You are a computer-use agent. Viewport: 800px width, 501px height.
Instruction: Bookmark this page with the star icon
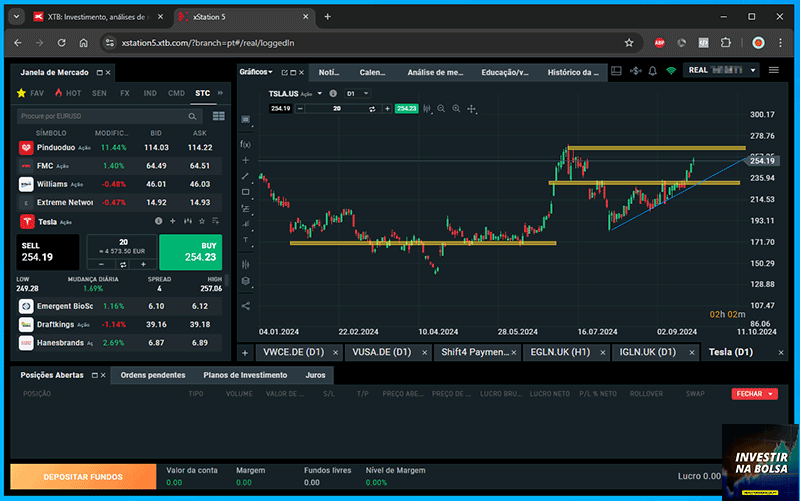coord(629,43)
